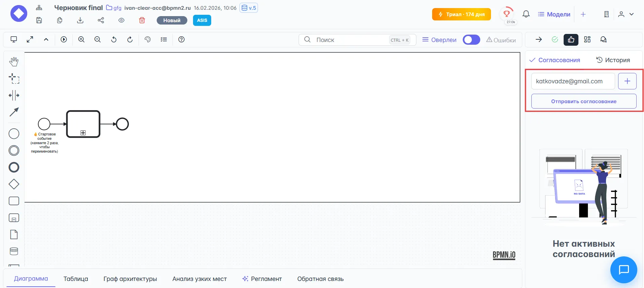The width and height of the screenshot is (644, 288).
Task: Expand the user account dropdown chevron
Action: 632,14
